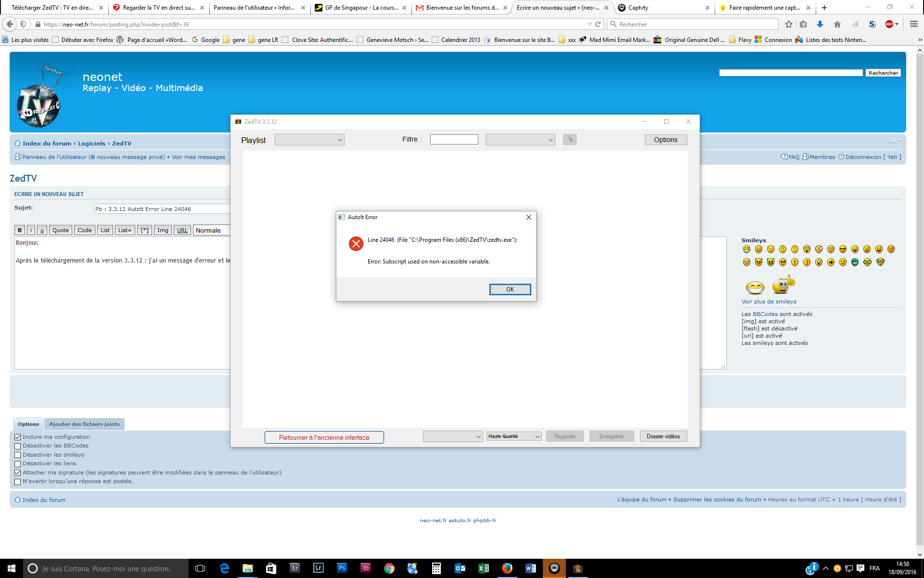Click the Cortana search box on the taskbar
This screenshot has height=578, width=924.
[x=106, y=568]
